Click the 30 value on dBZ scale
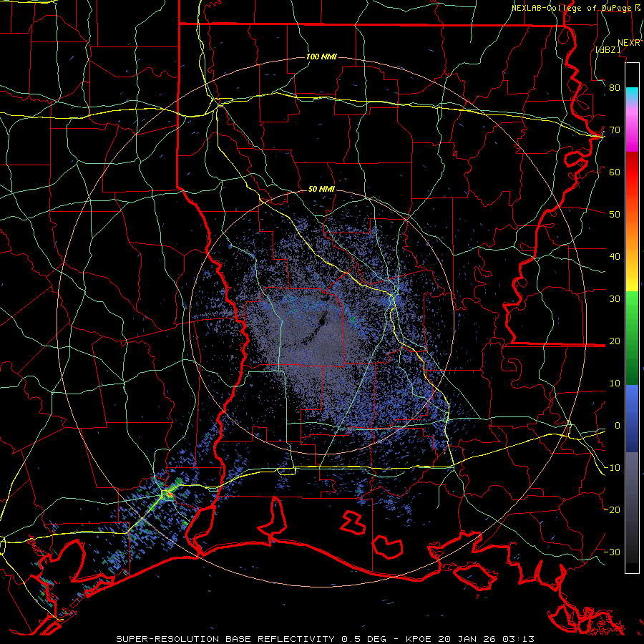 (615, 299)
